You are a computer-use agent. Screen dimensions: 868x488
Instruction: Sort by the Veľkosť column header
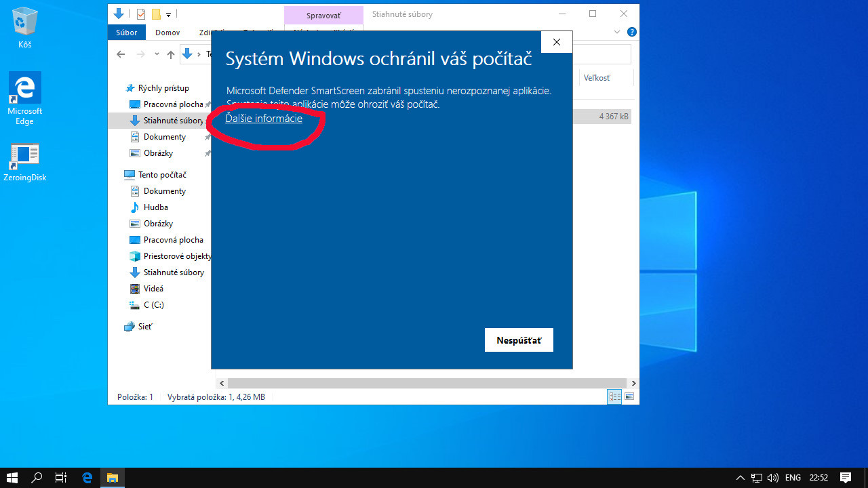597,78
